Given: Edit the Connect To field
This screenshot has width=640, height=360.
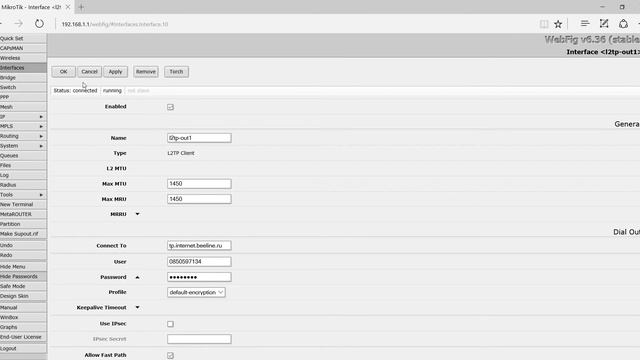Looking at the screenshot, I should 199,246.
